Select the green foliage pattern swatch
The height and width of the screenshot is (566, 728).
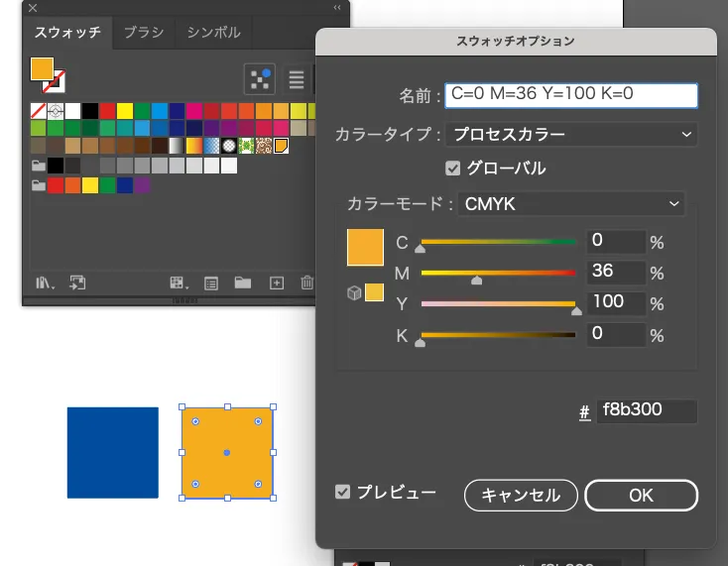(x=246, y=146)
